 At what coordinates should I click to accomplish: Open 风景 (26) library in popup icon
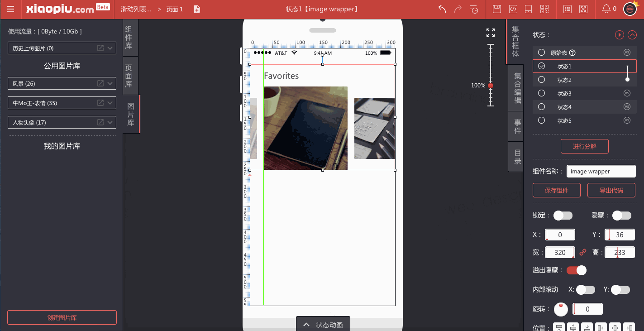[100, 83]
